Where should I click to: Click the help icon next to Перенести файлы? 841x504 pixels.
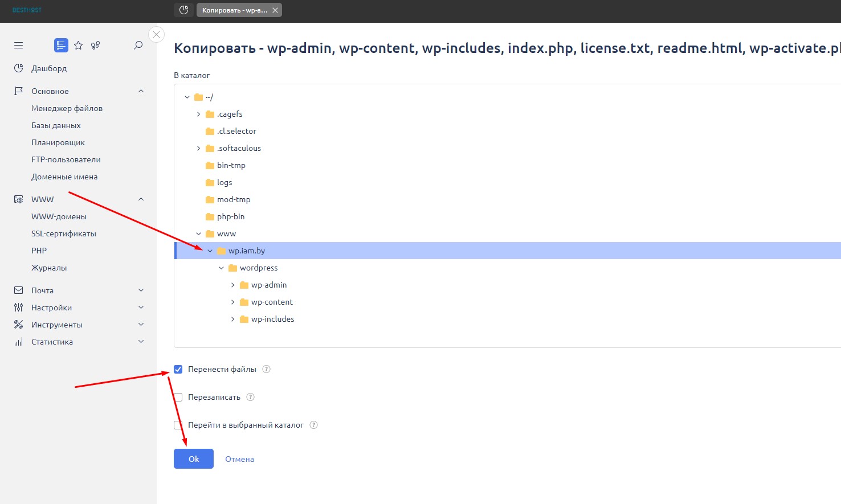[x=266, y=369]
